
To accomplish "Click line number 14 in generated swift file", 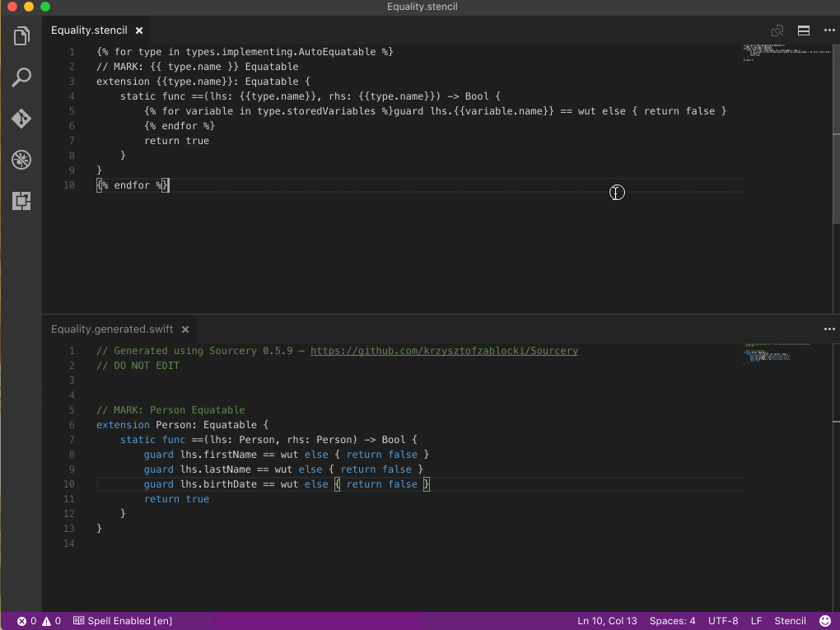I will (69, 544).
